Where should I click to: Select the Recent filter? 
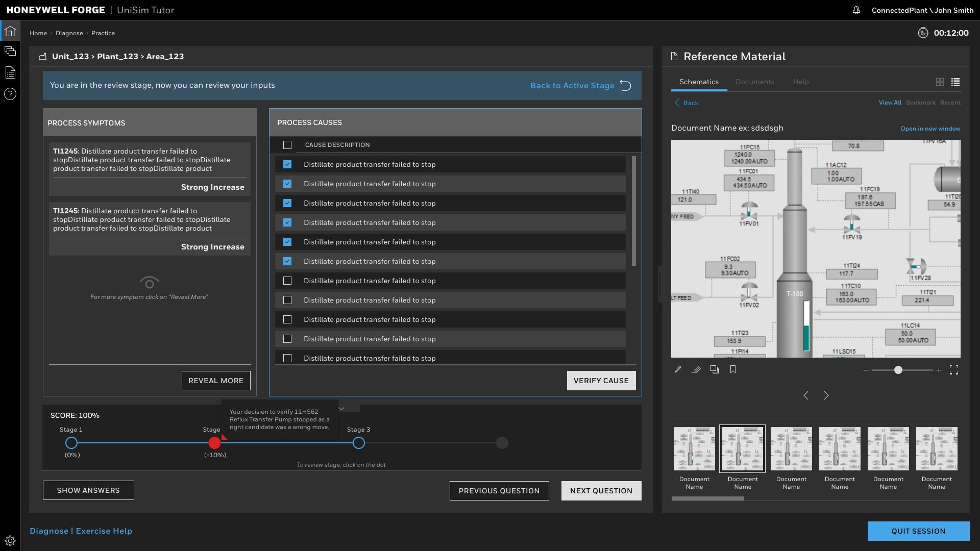pos(950,103)
